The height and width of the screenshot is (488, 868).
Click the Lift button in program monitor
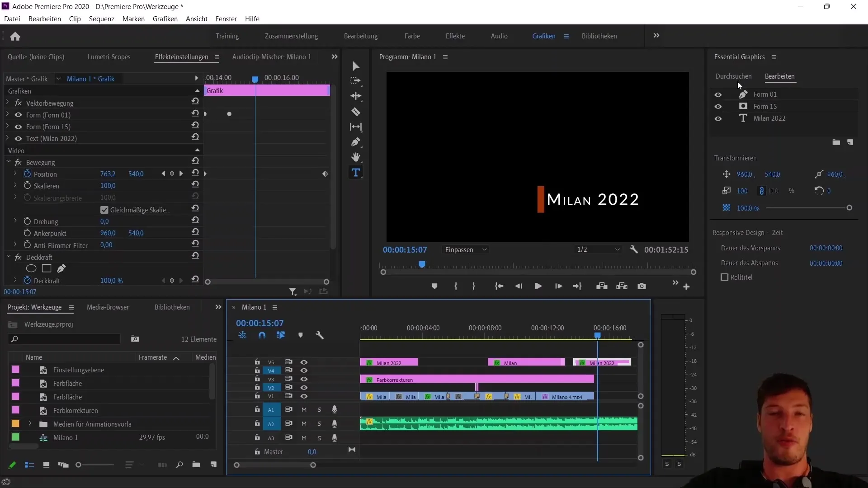click(x=602, y=286)
